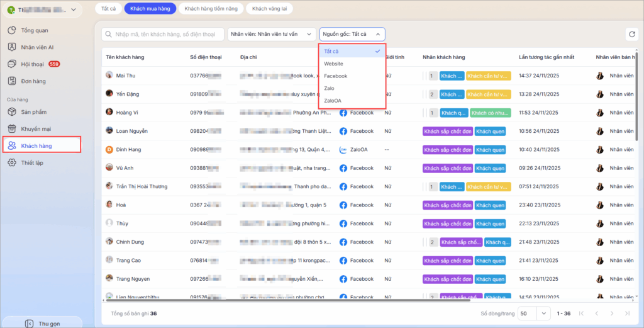Click the Đơn hàng sidebar icon

(11, 81)
